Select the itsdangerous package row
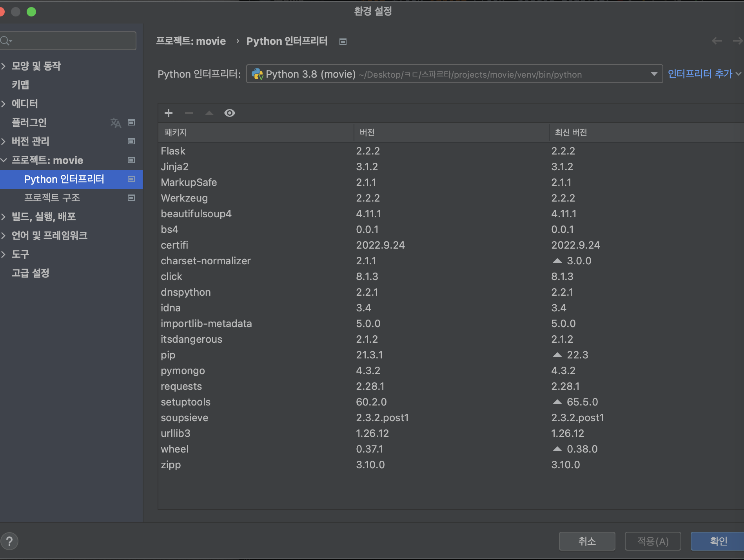744x560 pixels. (x=451, y=339)
